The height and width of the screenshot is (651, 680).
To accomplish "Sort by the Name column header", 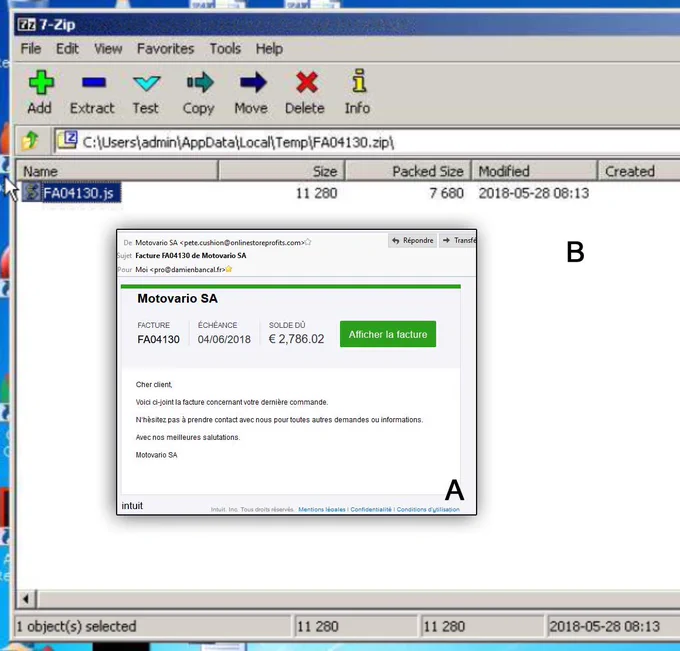I will click(x=117, y=171).
